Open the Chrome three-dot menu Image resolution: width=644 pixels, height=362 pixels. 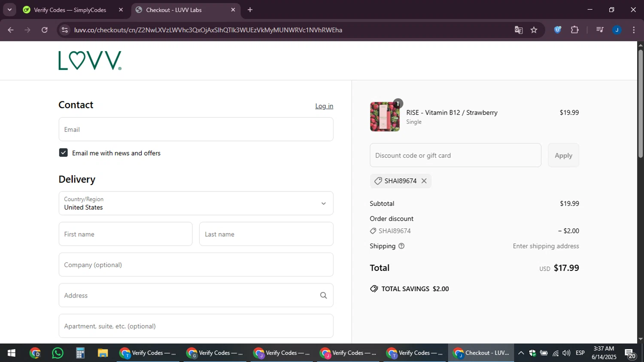pyautogui.click(x=634, y=30)
